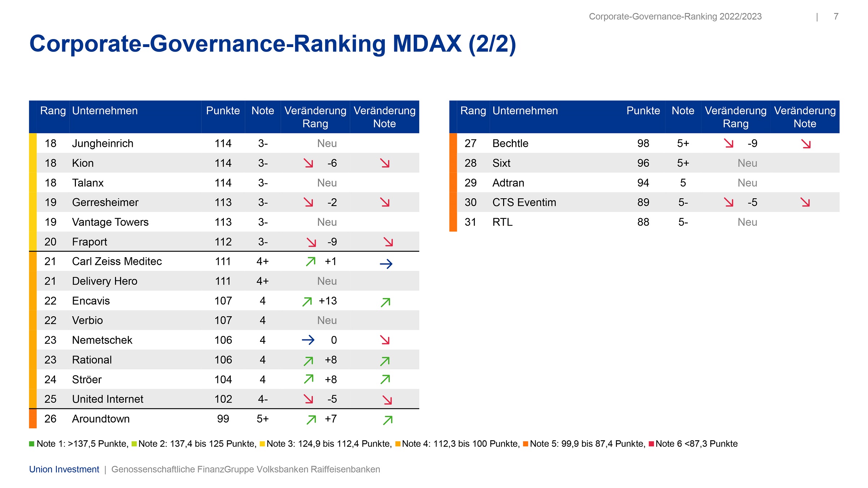Click the Corporate-Governance-Ranking MDAX title

[x=272, y=44]
